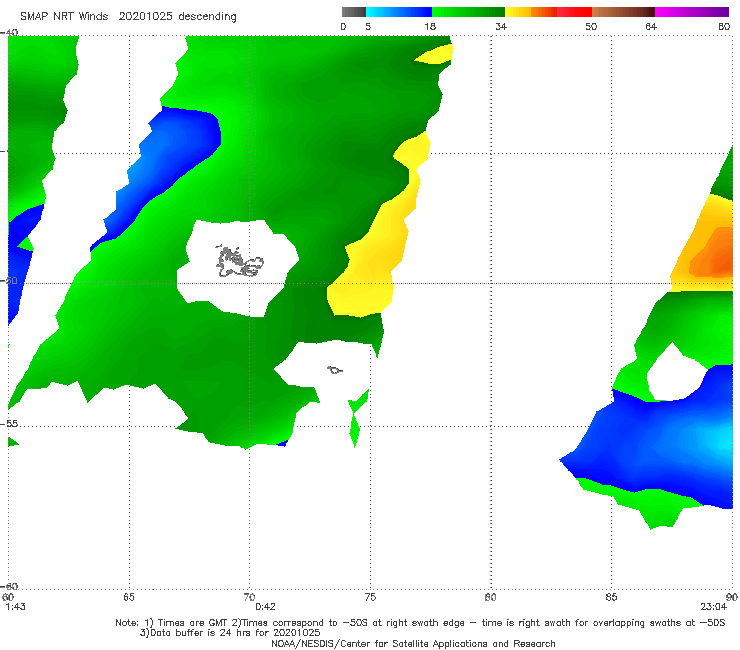The image size is (740, 650).
Task: Select the magenta-purple segment of the colorbar
Action: click(692, 12)
